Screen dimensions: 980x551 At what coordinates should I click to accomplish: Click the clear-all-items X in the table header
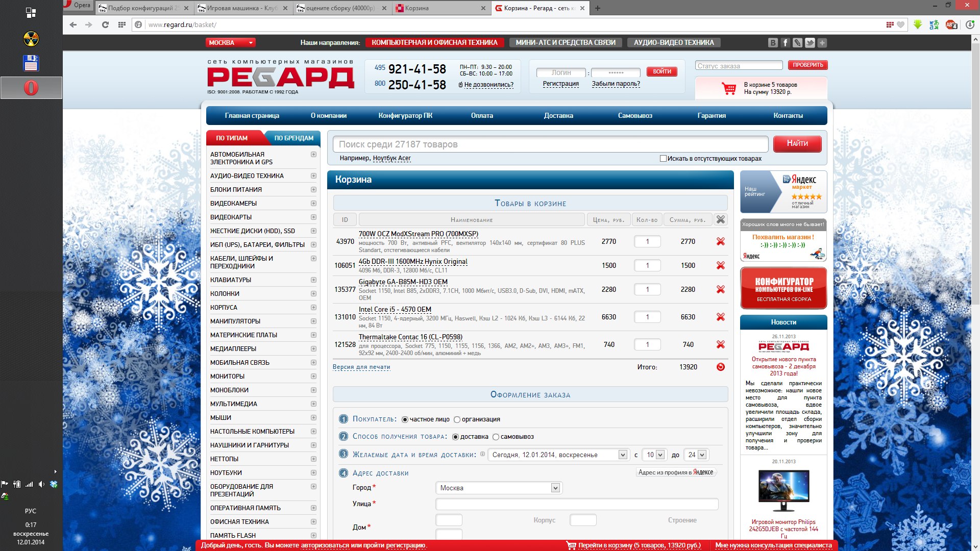tap(720, 219)
